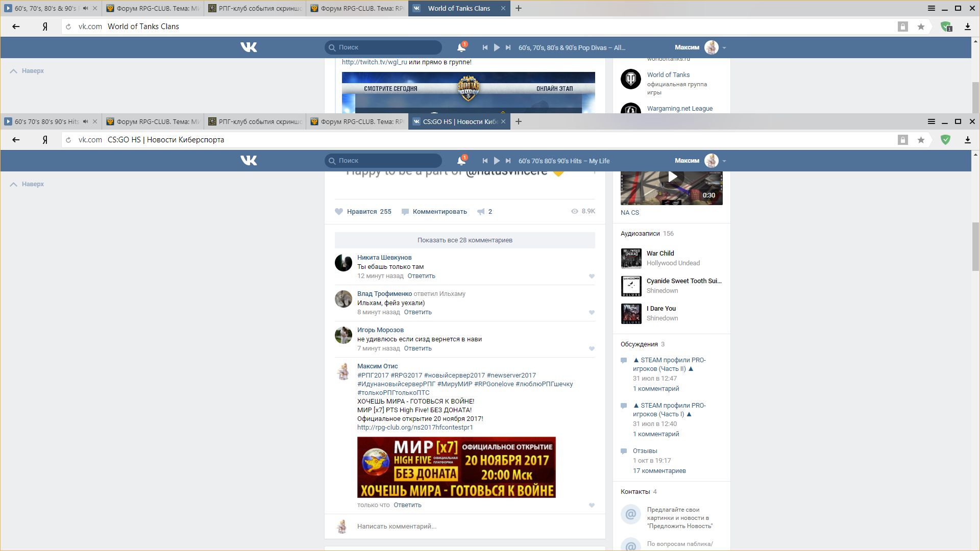The width and height of the screenshot is (980, 551).
Task: Expand Максим profile dropdown in lower header
Action: [x=724, y=161]
